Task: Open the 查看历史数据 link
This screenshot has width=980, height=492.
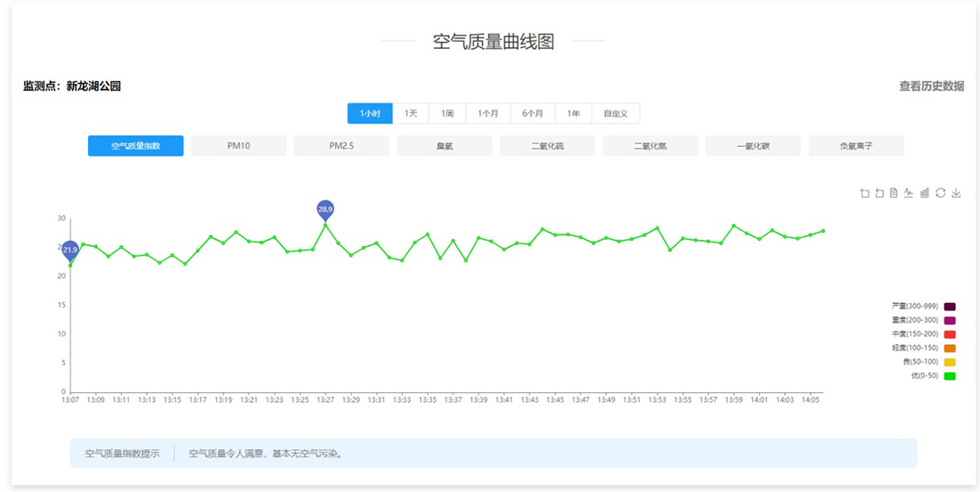Action: [x=931, y=86]
